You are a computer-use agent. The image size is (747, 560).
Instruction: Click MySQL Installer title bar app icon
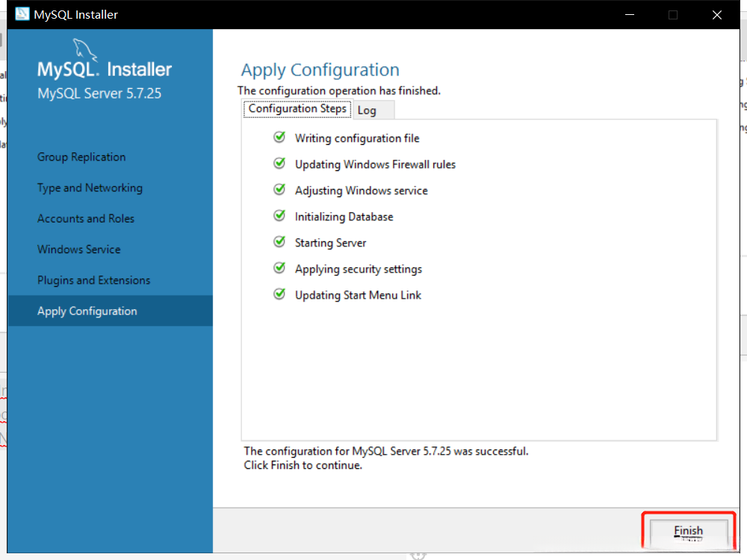click(x=22, y=14)
